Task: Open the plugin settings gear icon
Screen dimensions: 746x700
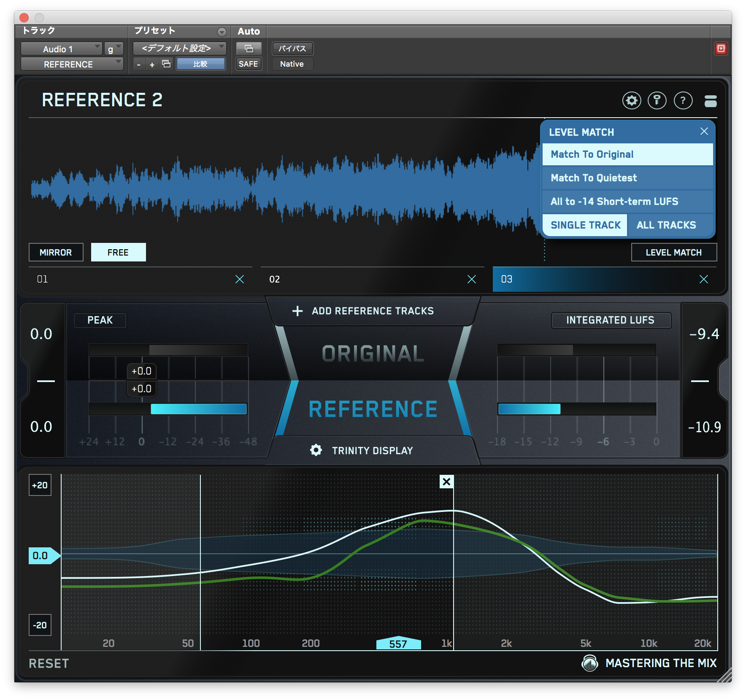Action: (x=632, y=100)
